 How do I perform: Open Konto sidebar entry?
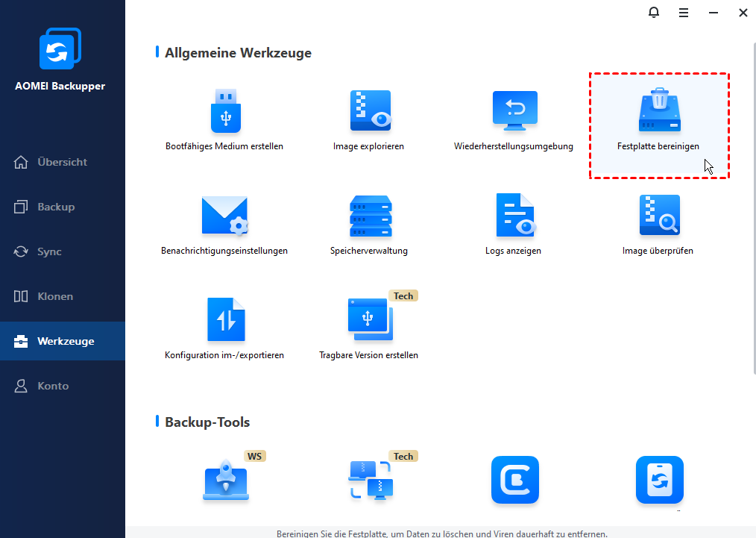click(63, 386)
